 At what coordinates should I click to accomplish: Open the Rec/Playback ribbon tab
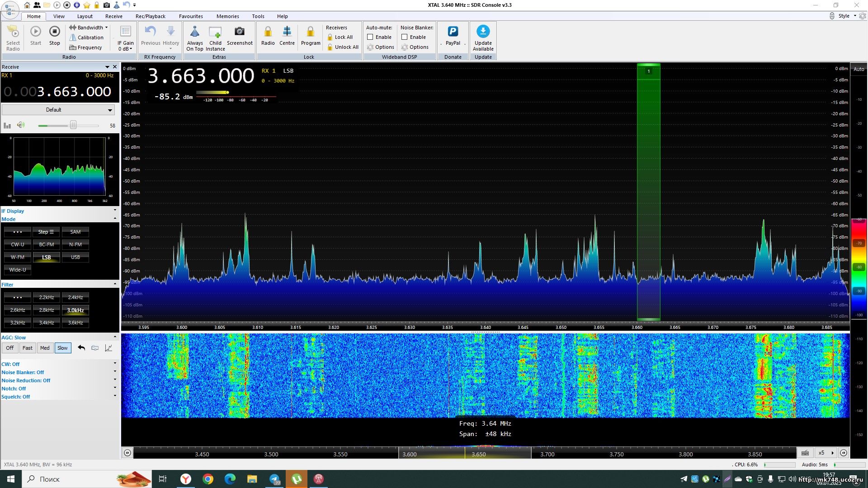coord(150,16)
